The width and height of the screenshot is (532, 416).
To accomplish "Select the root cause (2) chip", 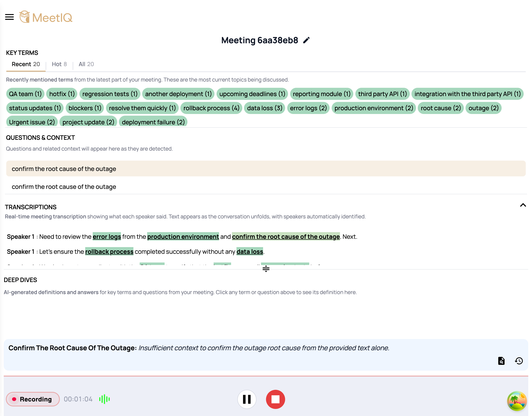I will click(x=441, y=108).
